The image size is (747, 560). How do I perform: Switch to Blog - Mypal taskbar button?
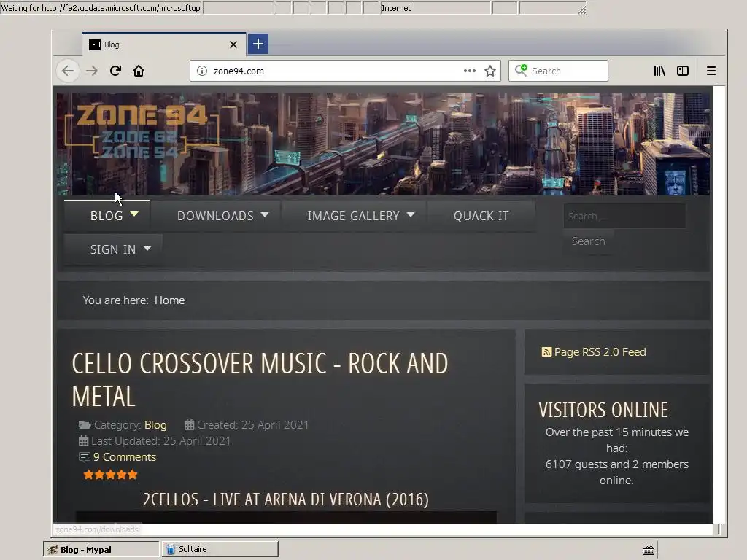click(101, 549)
